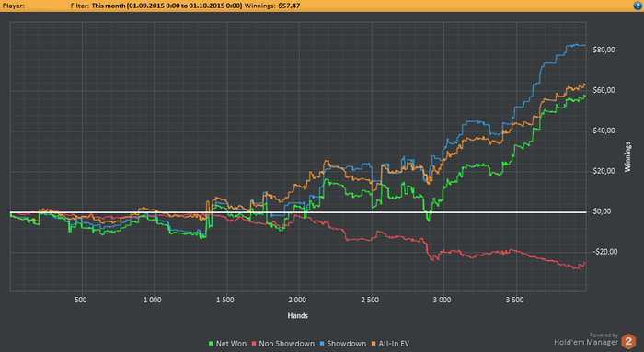Click the 1 000 hands x-axis label
The width and height of the screenshot is (644, 352).
[153, 300]
